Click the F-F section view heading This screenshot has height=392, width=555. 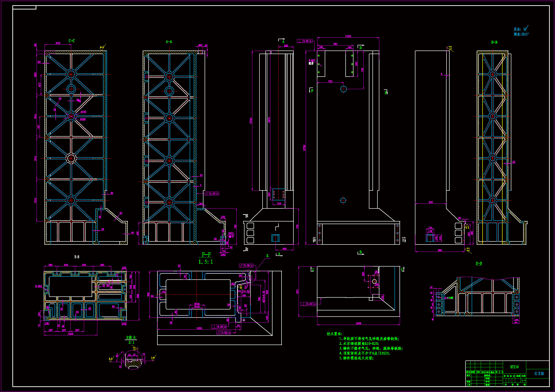point(206,254)
